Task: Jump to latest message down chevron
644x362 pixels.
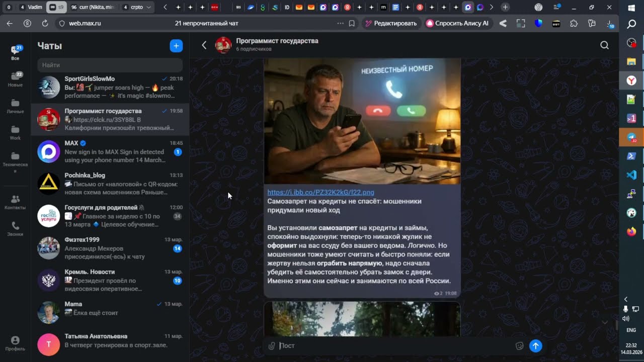Action: 604,322
